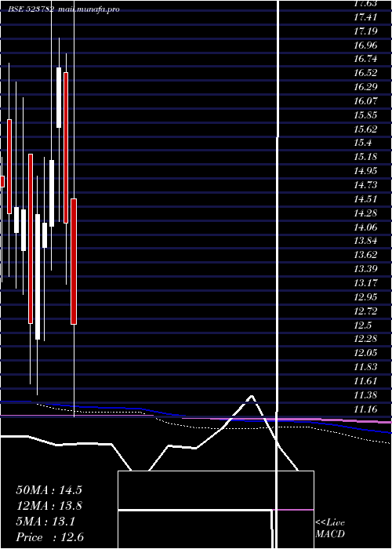Click the BSE 523782 chart header text
392x549 pixels.
pos(64,9)
